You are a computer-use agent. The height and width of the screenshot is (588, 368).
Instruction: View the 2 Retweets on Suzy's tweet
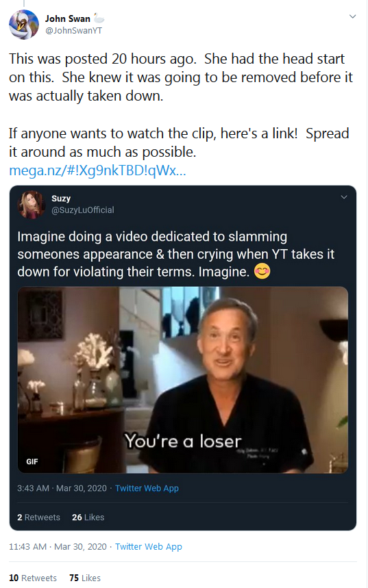(x=38, y=517)
